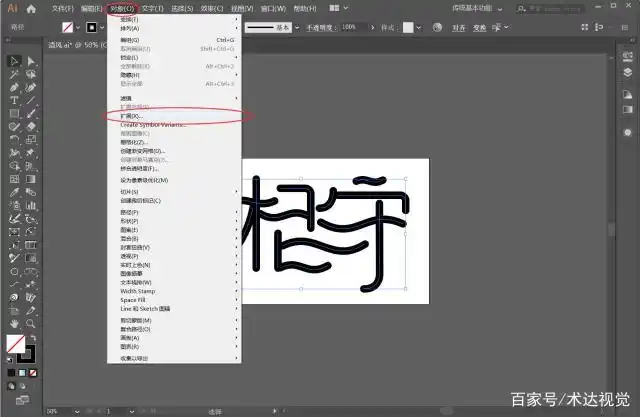Open the fill color dropdown in control bar
This screenshot has width=640, height=417.
(77, 28)
